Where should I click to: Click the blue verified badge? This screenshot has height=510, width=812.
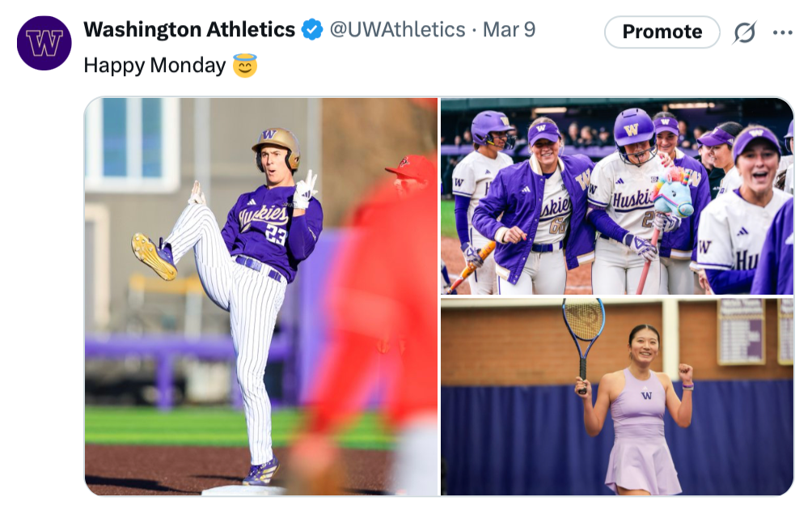[312, 30]
